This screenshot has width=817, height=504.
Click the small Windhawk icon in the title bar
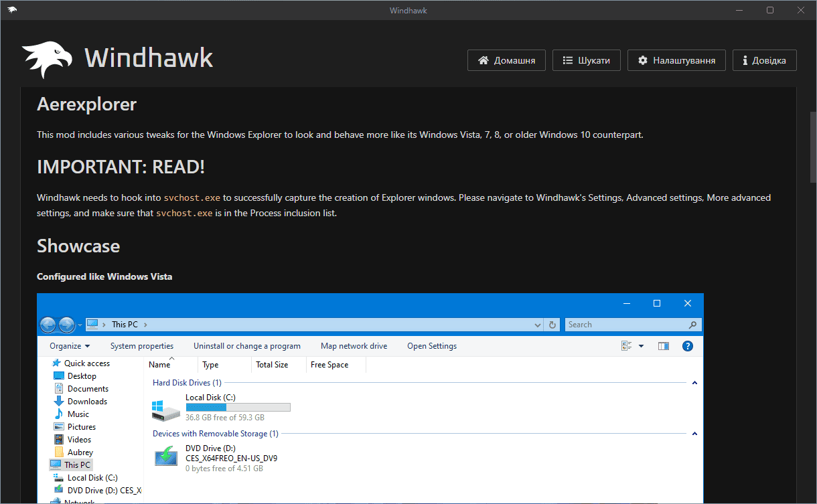coord(13,9)
